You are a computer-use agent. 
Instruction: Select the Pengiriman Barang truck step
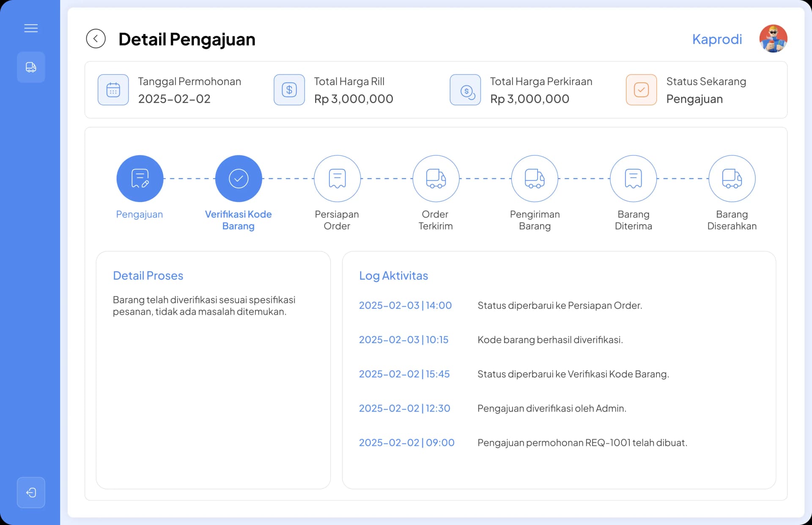pos(535,179)
